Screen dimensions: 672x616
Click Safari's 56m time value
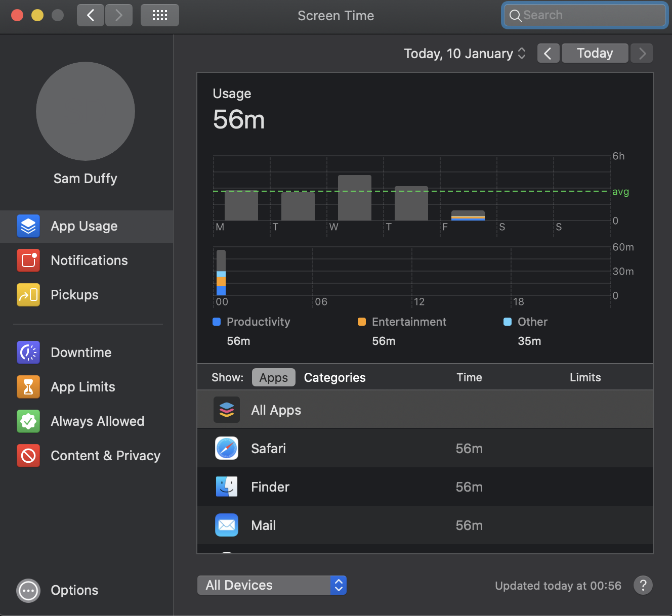[x=469, y=449]
